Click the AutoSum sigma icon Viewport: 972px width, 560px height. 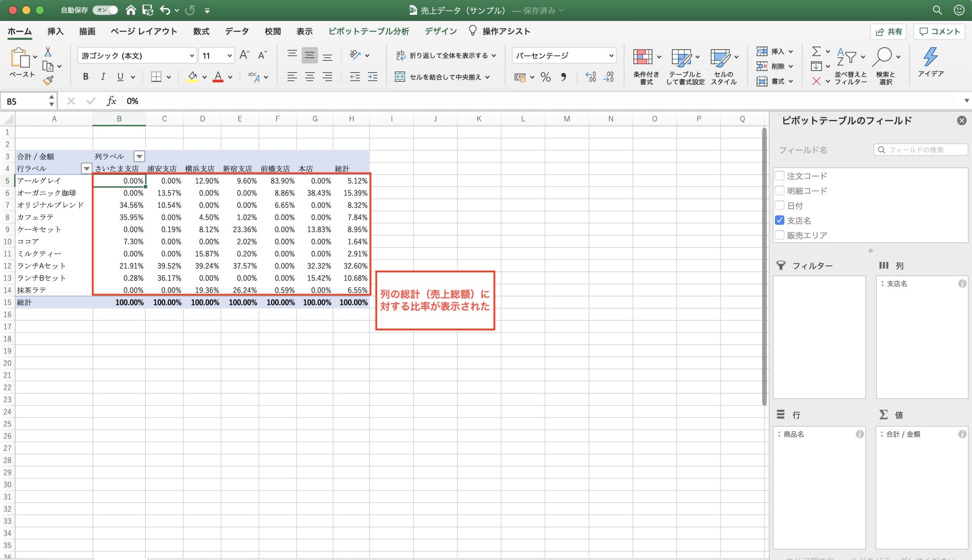(x=816, y=51)
